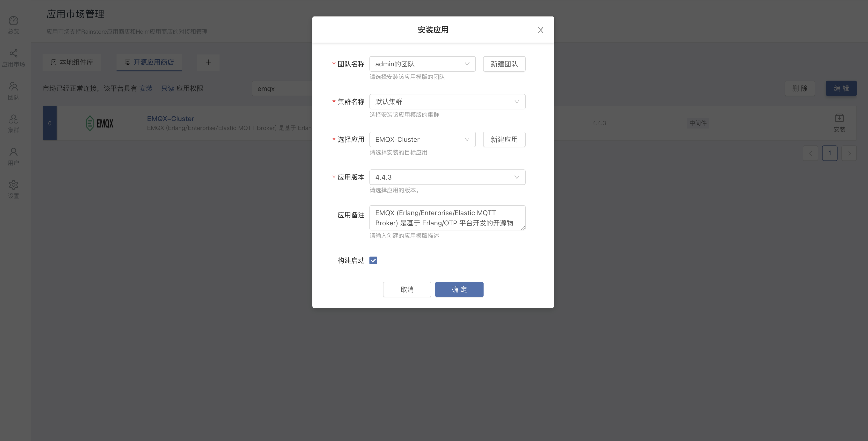Click the 安装 permission link text
Viewport: 868px width, 441px height.
pyautogui.click(x=146, y=88)
